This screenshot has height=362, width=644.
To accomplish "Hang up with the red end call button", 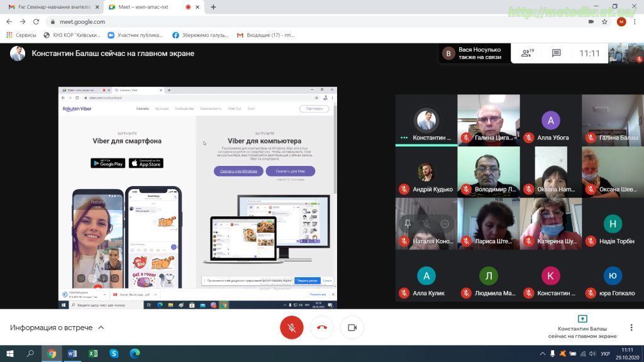I will coord(322,327).
